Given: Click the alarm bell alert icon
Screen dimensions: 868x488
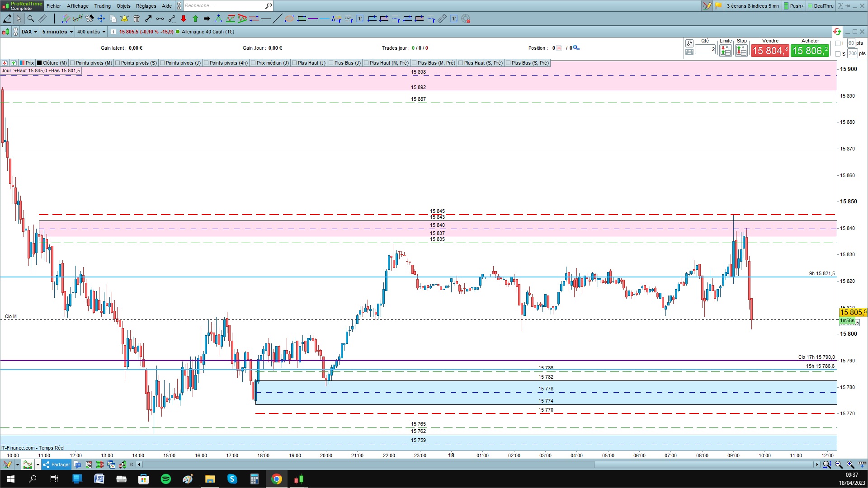Looking at the screenshot, I should [x=124, y=19].
